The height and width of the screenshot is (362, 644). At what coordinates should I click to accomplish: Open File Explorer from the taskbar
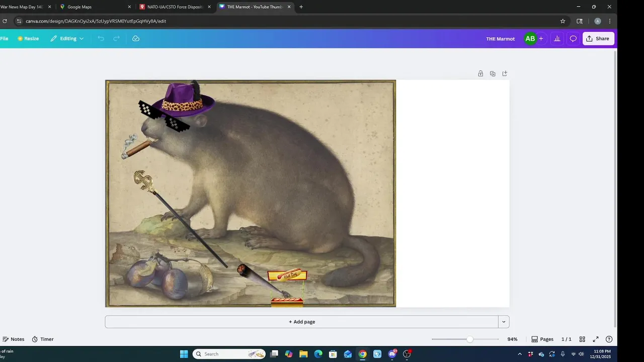coord(303,354)
